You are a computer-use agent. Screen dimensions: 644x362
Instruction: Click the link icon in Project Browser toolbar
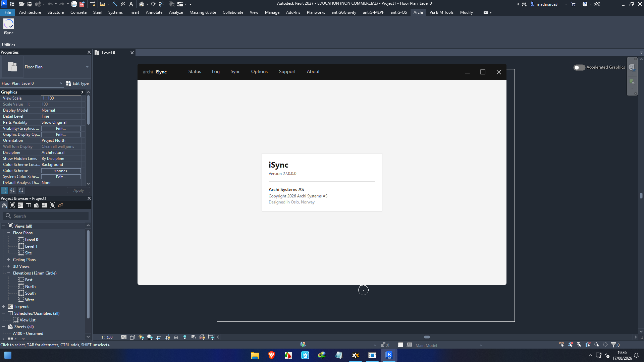click(61, 205)
